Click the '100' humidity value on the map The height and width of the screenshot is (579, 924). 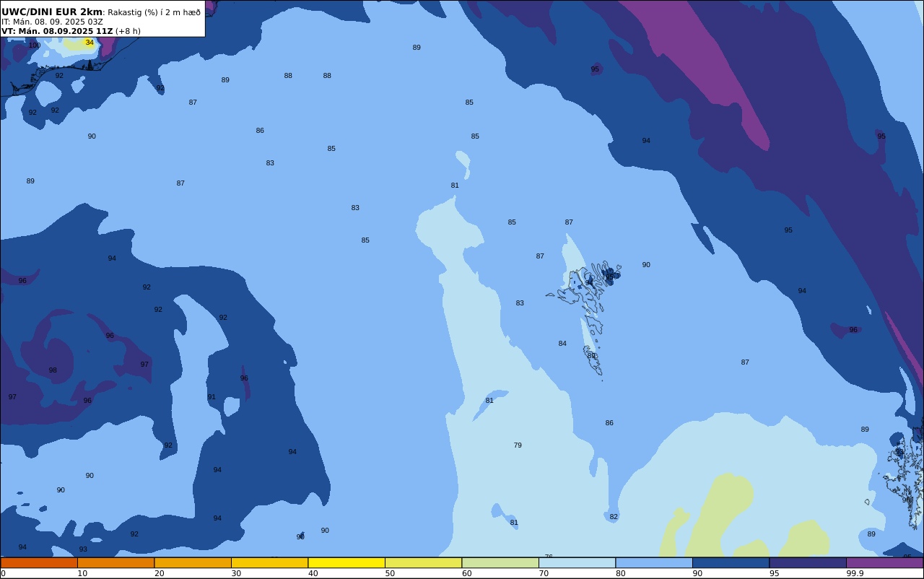click(35, 45)
